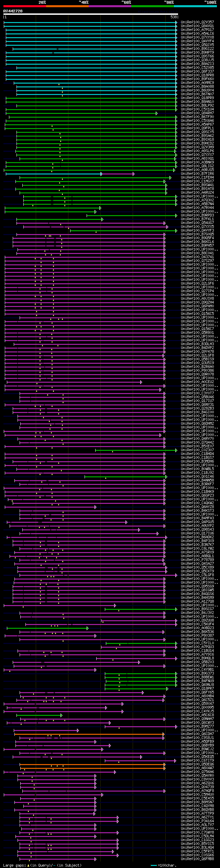Select hit label UniRef100_A7AQF8
Screen dimensions: 220x868
(197, 791)
